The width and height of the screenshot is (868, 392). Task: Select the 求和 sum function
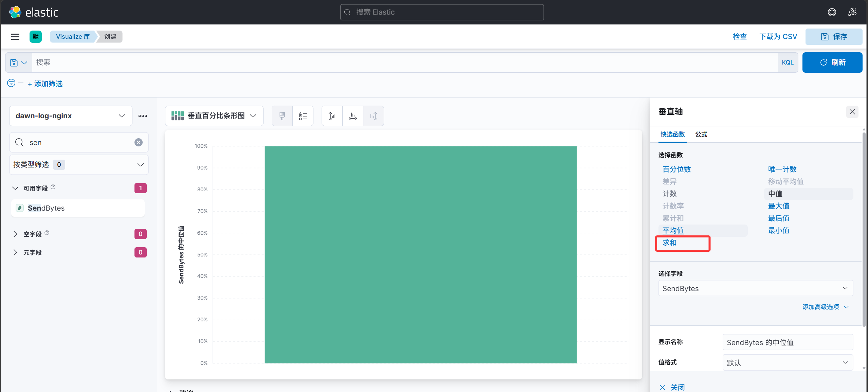point(669,243)
